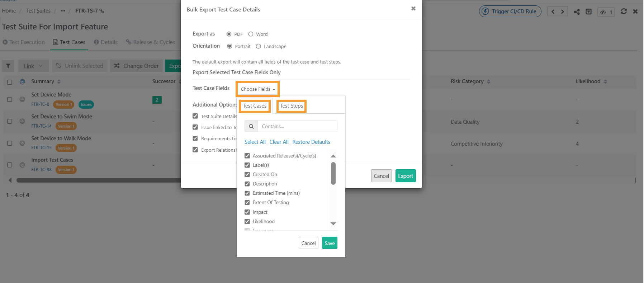The width and height of the screenshot is (644, 283).
Task: Click Select All fields link
Action: pos(255,142)
